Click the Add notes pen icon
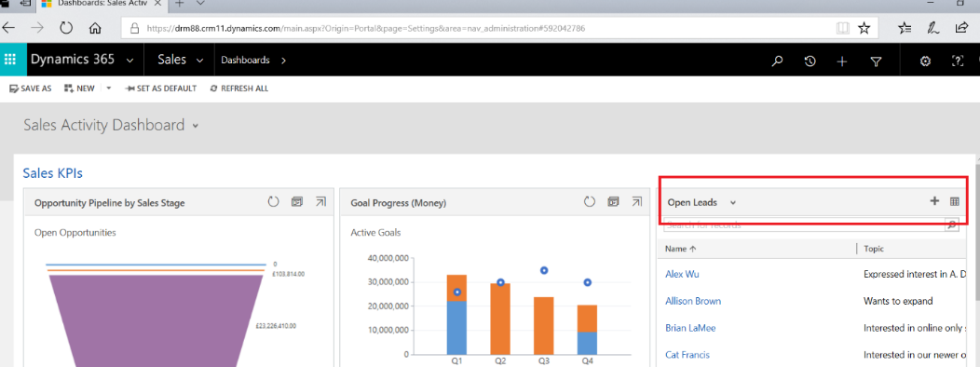The width and height of the screenshot is (980, 367). click(933, 28)
